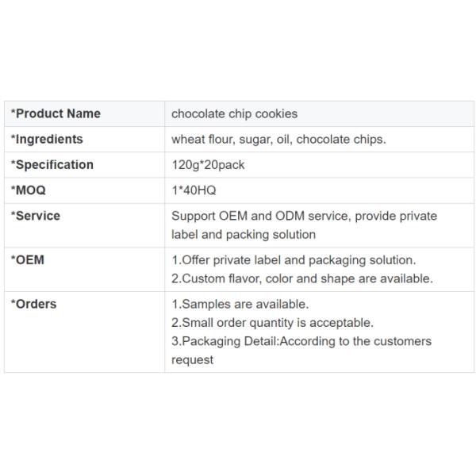
Task: Click 'label and packing solution' in Service cell
Action: point(244,234)
